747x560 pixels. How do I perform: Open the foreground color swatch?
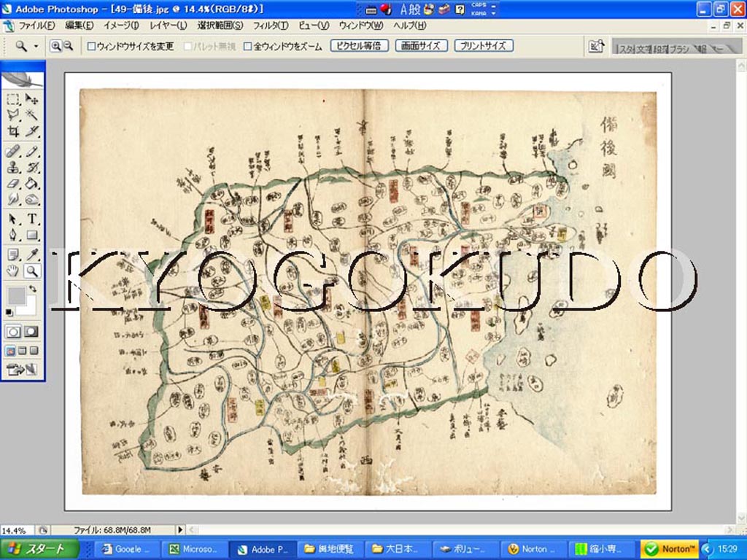tap(16, 295)
